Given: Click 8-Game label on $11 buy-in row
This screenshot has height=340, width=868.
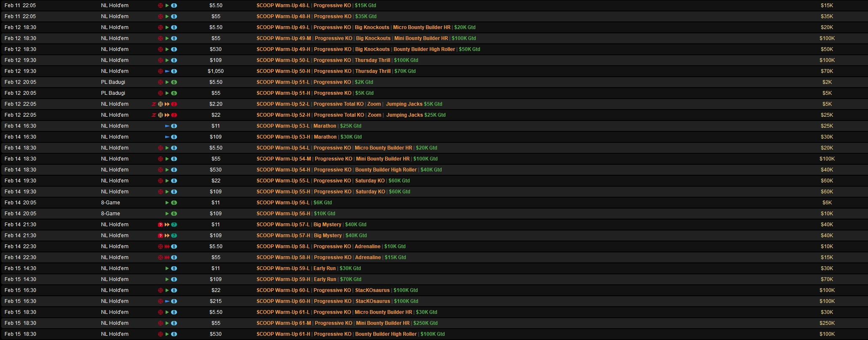Looking at the screenshot, I should pyautogui.click(x=110, y=203).
